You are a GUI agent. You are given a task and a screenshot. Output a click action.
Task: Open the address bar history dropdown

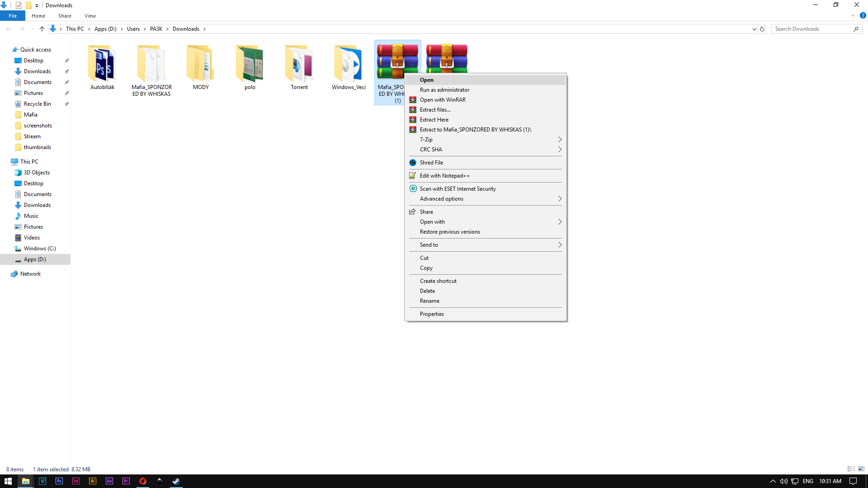[x=754, y=29]
